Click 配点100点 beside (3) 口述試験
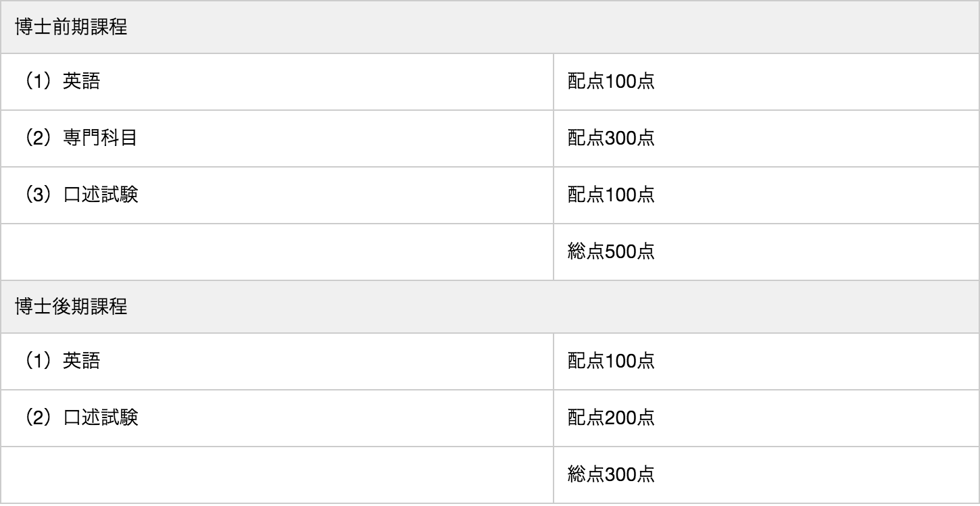This screenshot has width=980, height=506. pyautogui.click(x=766, y=195)
